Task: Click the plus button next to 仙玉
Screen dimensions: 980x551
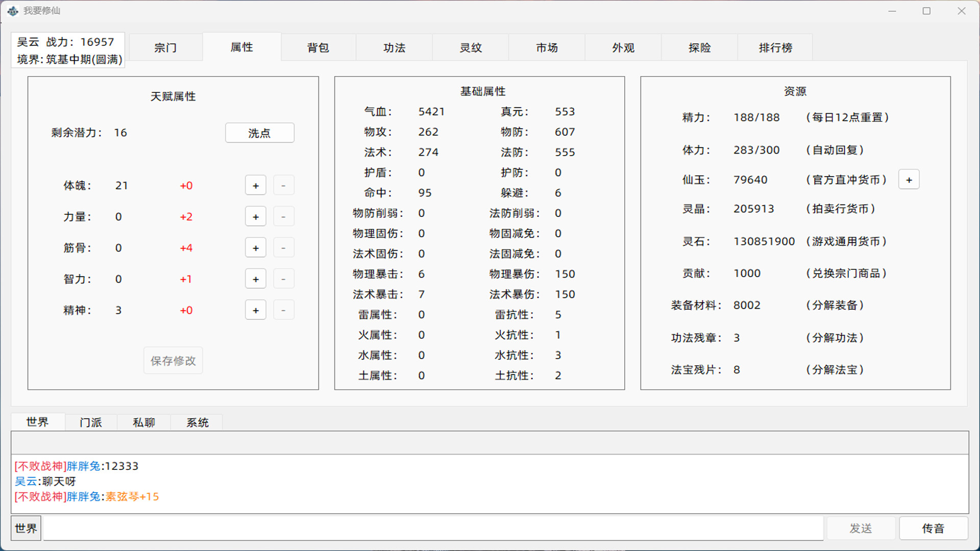Action: pos(909,179)
